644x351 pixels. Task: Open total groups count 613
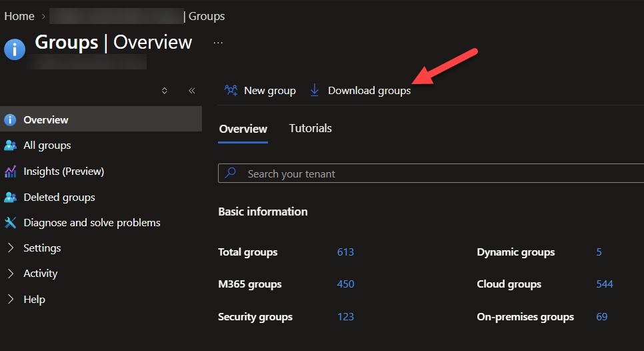click(x=345, y=252)
